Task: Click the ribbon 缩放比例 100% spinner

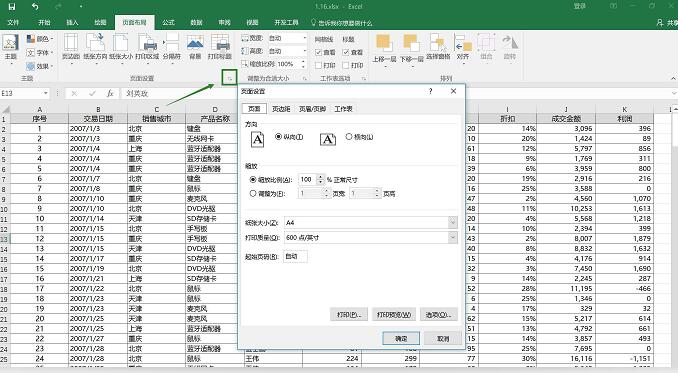Action: (303, 64)
